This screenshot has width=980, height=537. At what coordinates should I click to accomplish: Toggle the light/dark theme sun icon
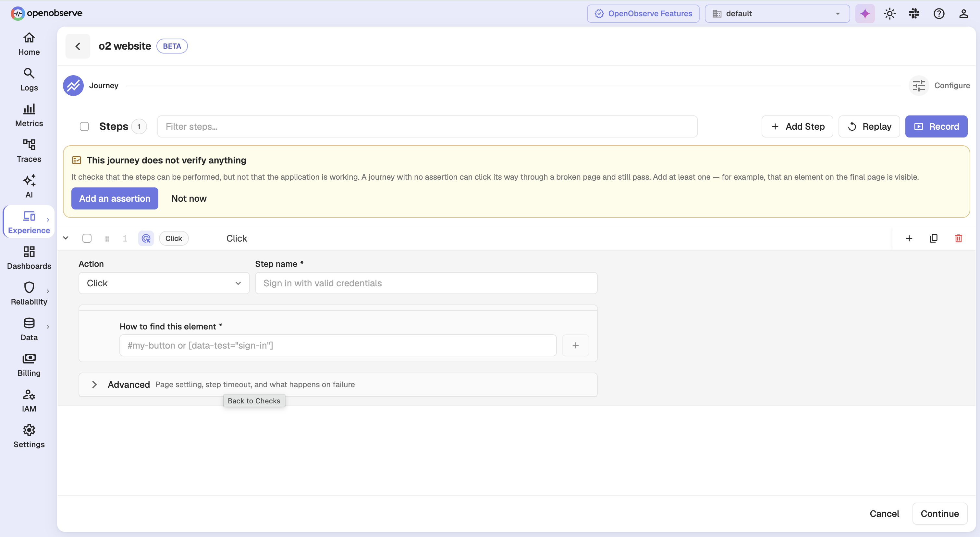point(889,14)
